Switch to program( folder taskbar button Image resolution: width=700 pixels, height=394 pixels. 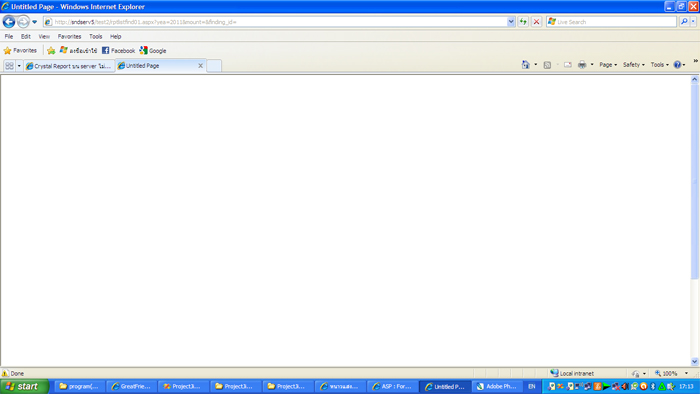tap(79, 386)
